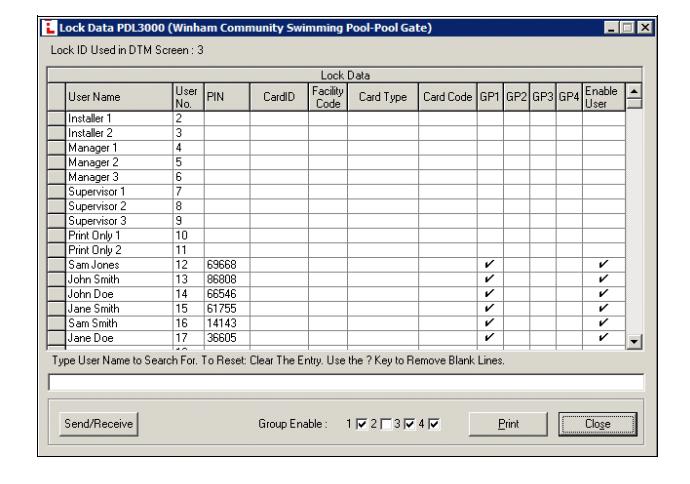Click the GP1 column header
This screenshot has height=484, width=690.
(x=490, y=97)
